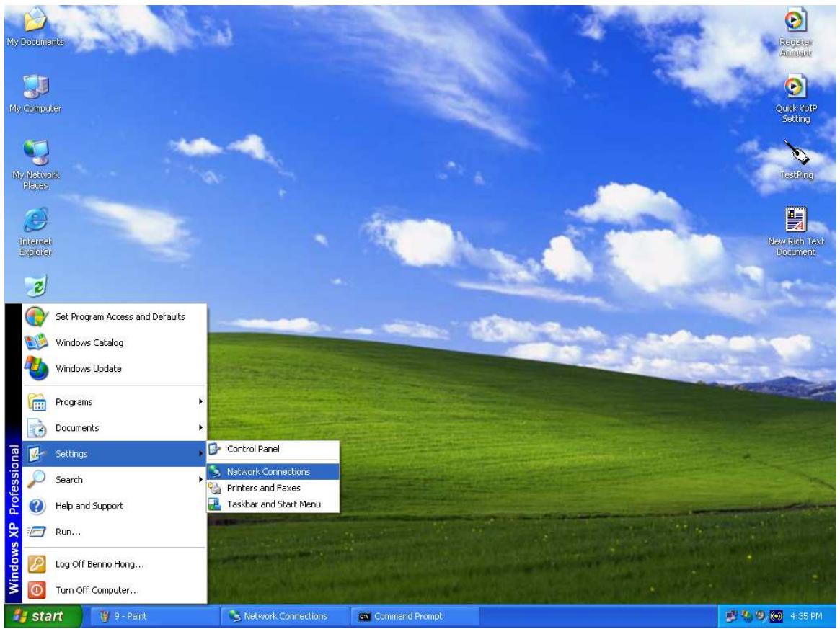Click the 4:35 PM system clock
This screenshot has height=629, width=840.
[x=806, y=616]
